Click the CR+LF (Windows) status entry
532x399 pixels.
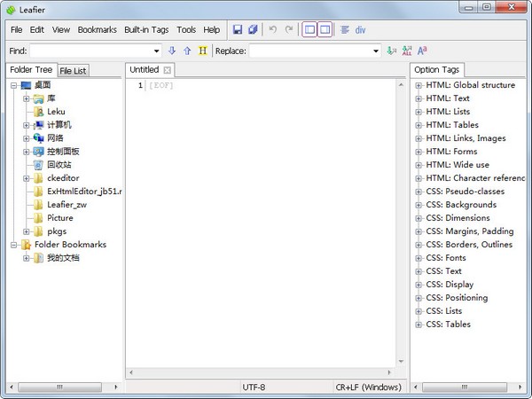tap(369, 387)
